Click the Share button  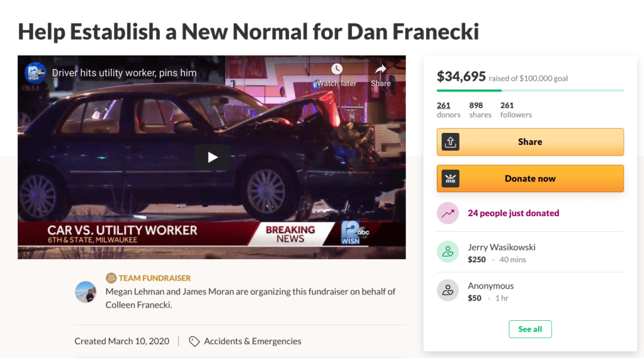[530, 142]
